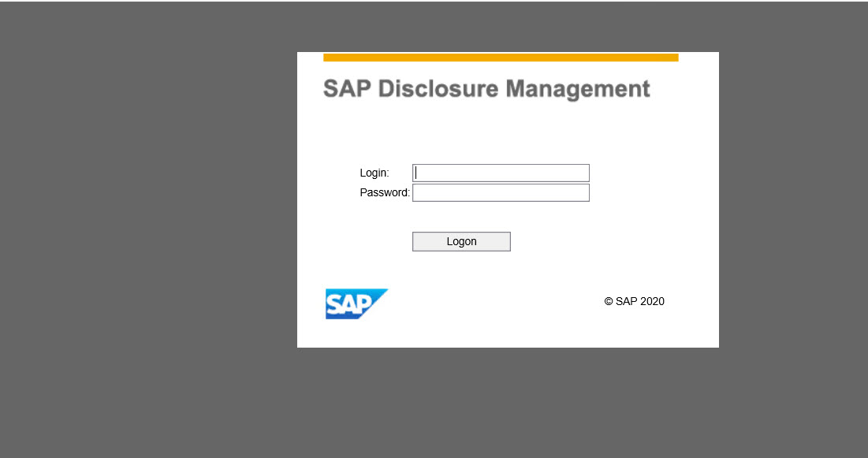Select the Password input field
Screen dimensions: 868x458
[501, 192]
